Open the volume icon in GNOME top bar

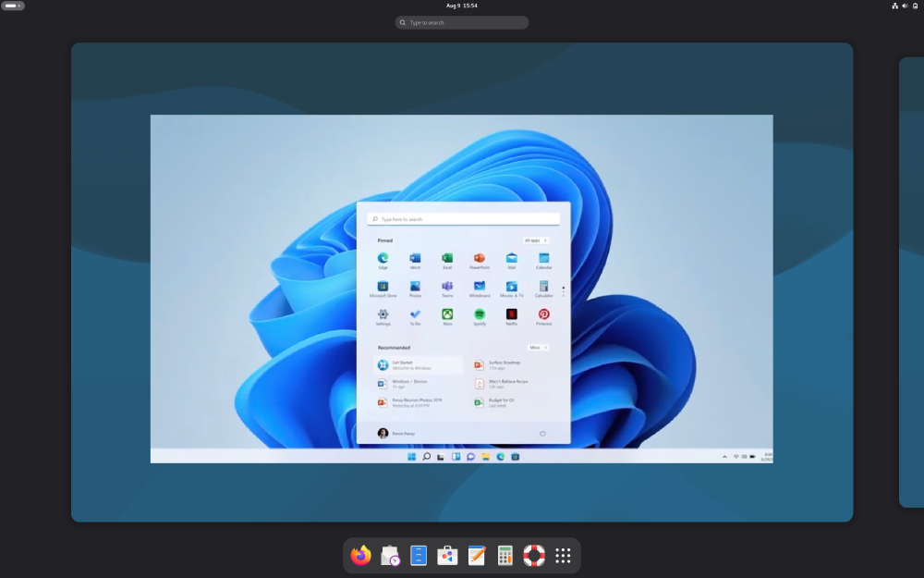[x=905, y=6]
